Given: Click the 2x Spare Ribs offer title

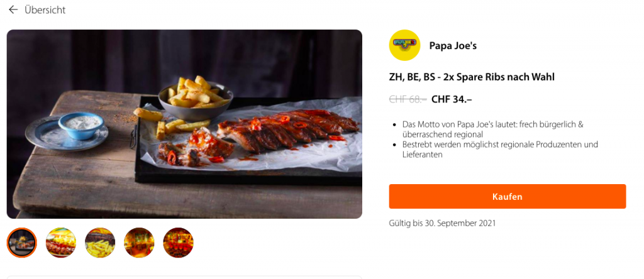Looking at the screenshot, I should 472,77.
